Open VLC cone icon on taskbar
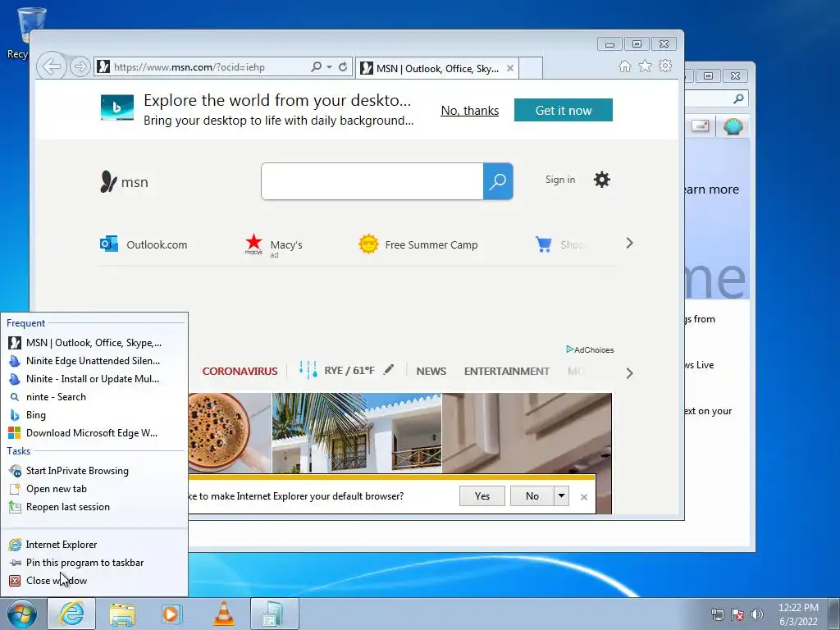Viewport: 840px width, 630px height. 223,614
